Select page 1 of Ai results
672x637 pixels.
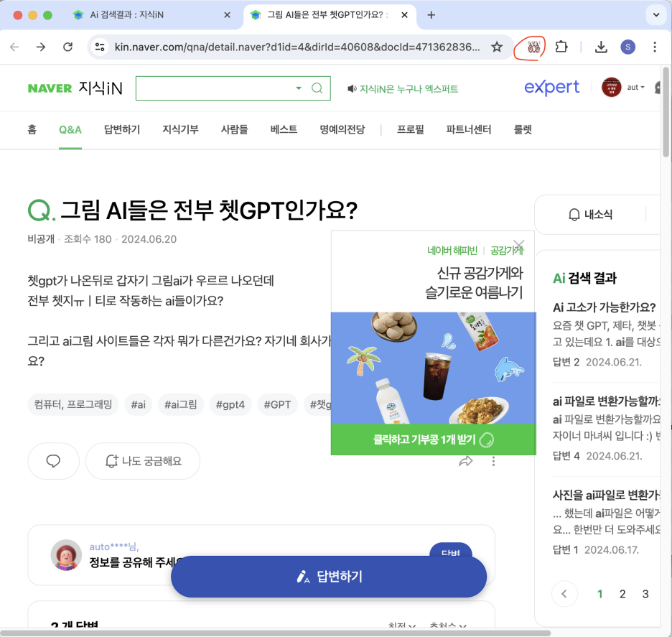(599, 594)
